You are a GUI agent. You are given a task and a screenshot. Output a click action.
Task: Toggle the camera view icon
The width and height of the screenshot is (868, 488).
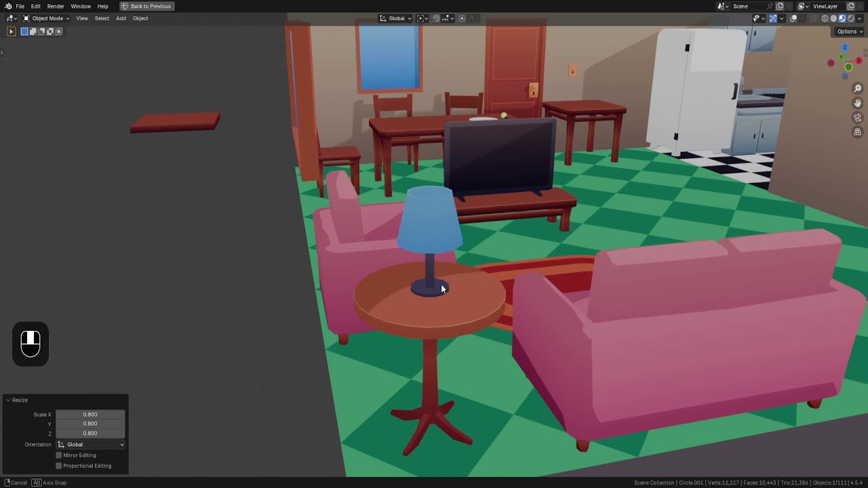(858, 117)
